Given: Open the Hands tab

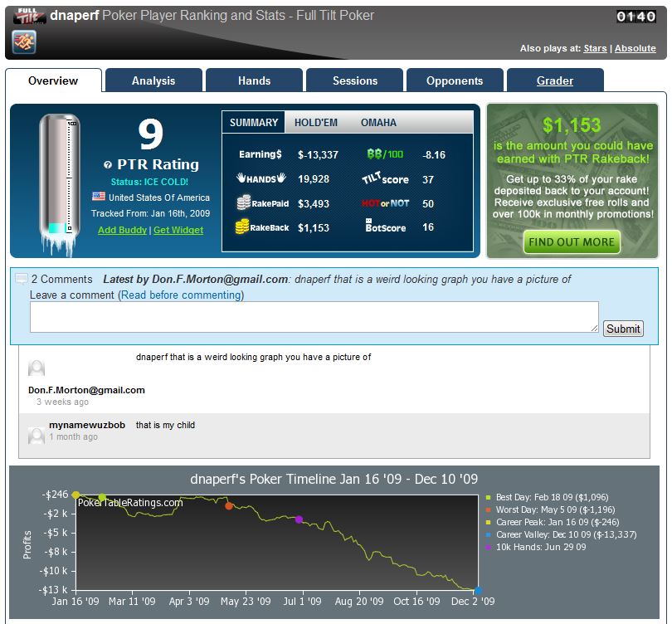Looking at the screenshot, I should click(254, 80).
